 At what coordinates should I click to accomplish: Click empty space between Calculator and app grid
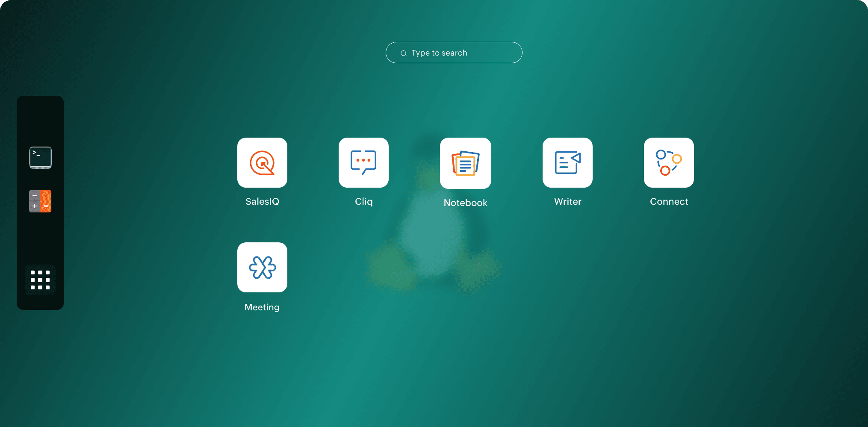coord(40,239)
